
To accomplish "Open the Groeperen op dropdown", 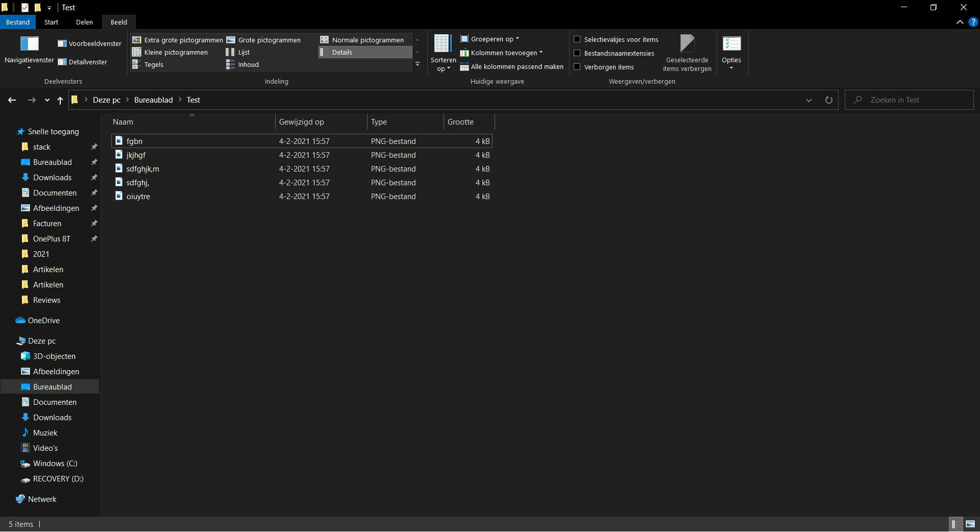I will click(489, 39).
